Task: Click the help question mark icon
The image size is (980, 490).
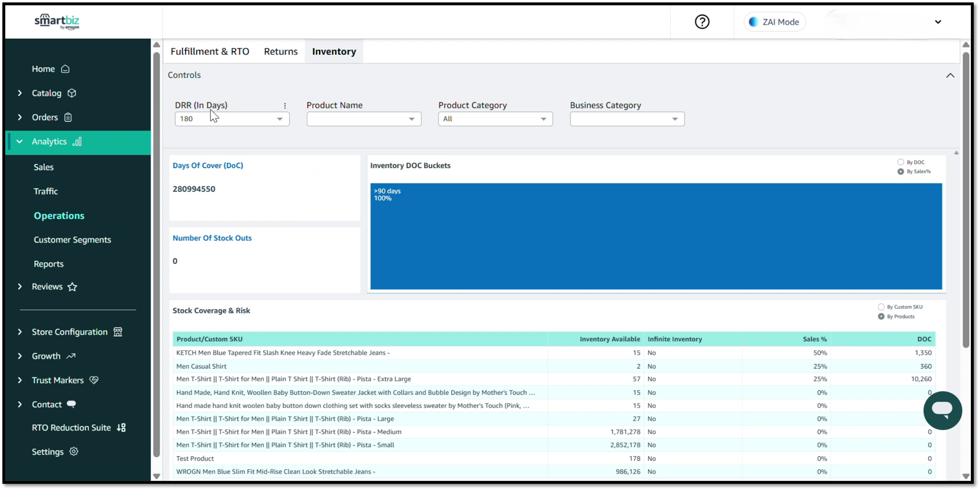Action: click(702, 22)
